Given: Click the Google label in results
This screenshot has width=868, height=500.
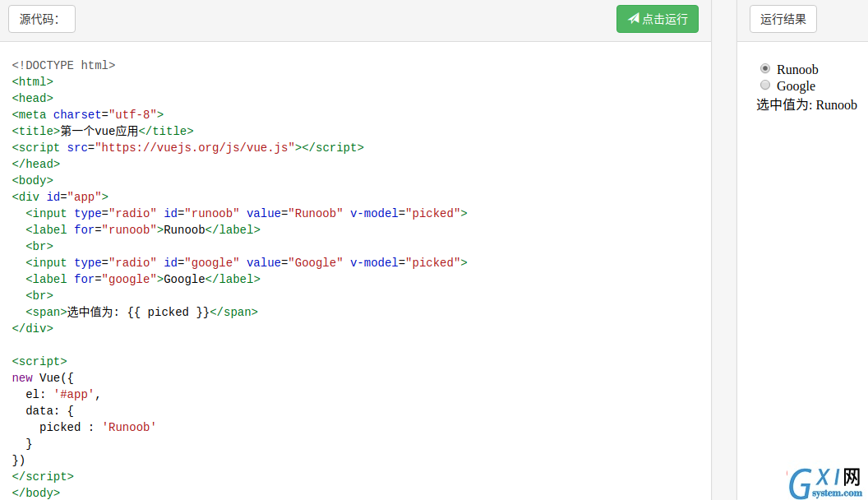Looking at the screenshot, I should coord(796,86).
